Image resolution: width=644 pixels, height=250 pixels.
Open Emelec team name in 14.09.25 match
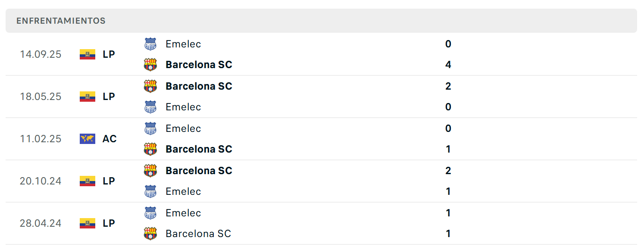(183, 44)
